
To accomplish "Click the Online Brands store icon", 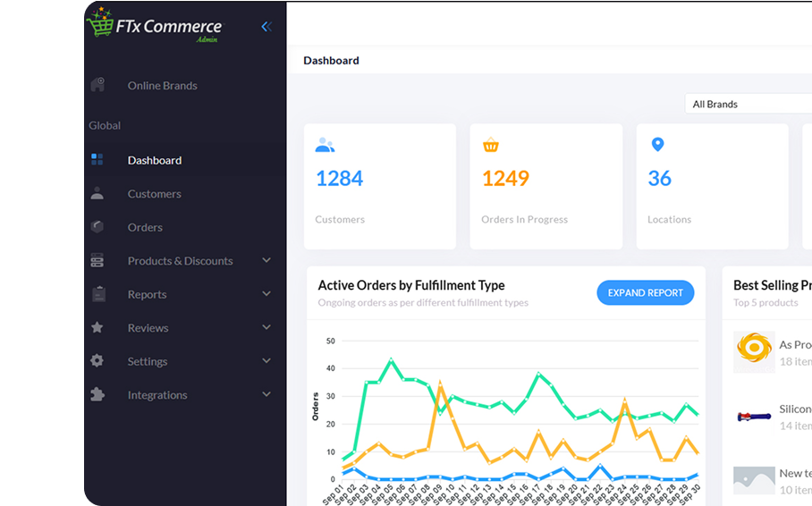I will point(97,85).
